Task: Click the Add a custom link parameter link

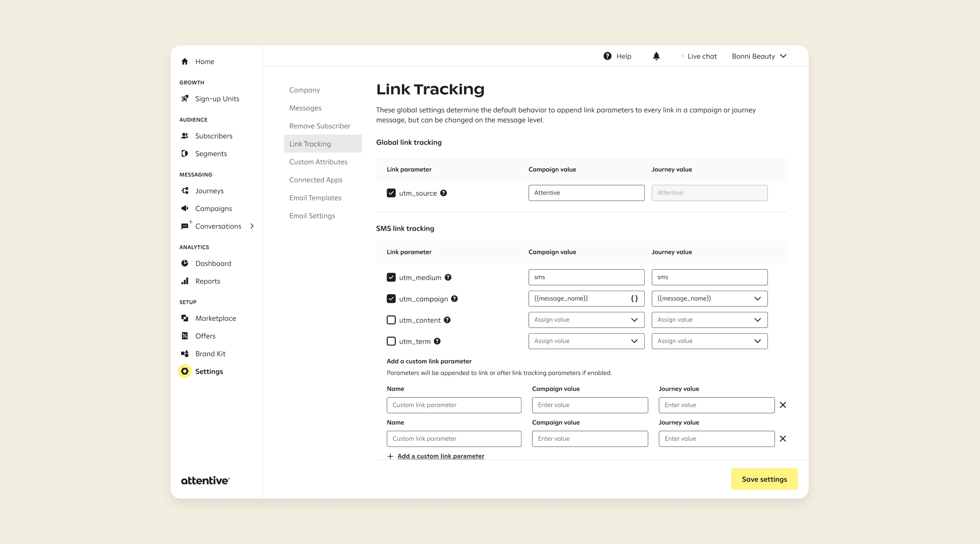Action: pos(441,456)
